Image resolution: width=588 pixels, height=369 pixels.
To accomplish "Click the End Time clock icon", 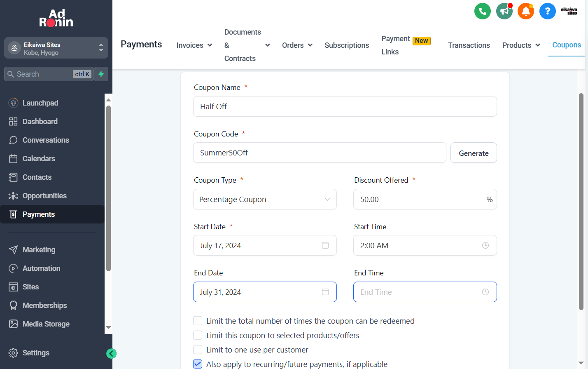I will tap(485, 292).
